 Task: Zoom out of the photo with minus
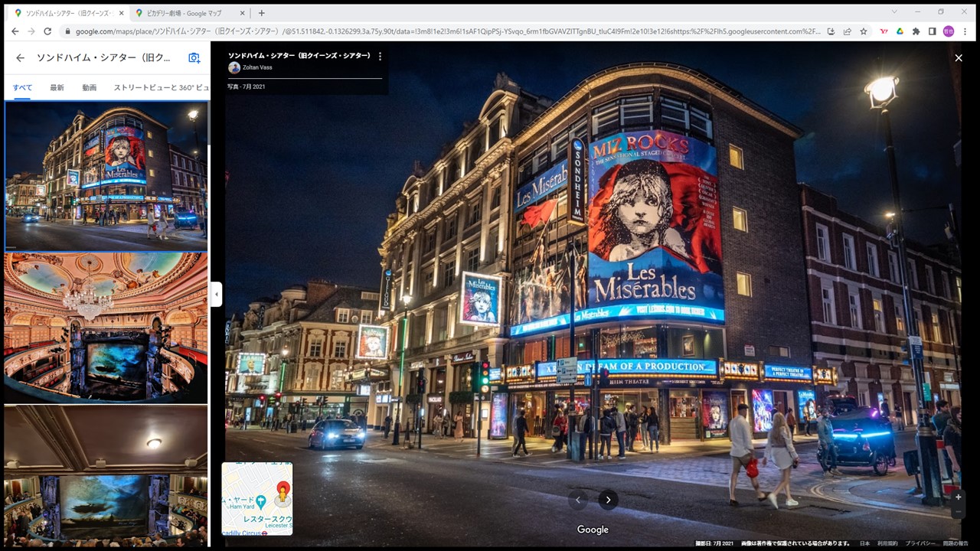(958, 511)
